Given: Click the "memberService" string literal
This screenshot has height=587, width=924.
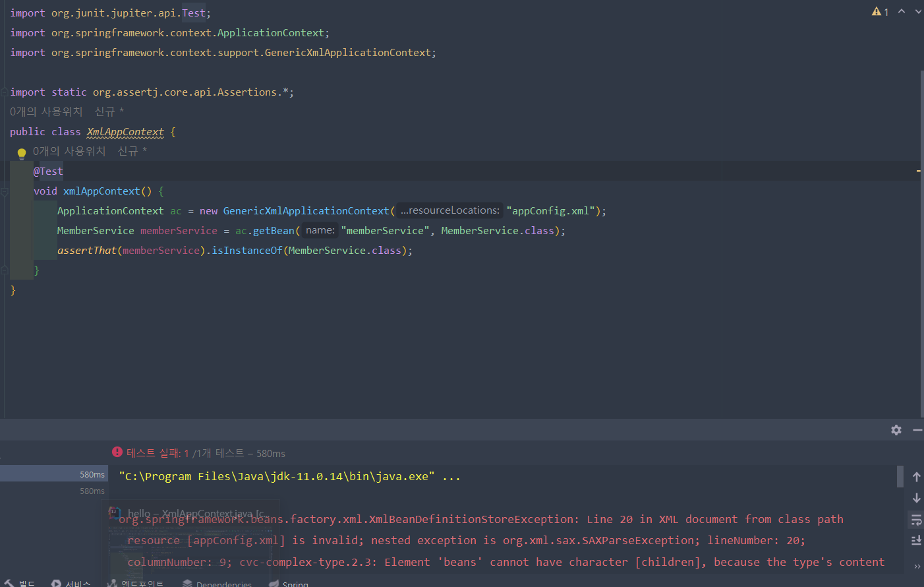Looking at the screenshot, I should (x=386, y=230).
